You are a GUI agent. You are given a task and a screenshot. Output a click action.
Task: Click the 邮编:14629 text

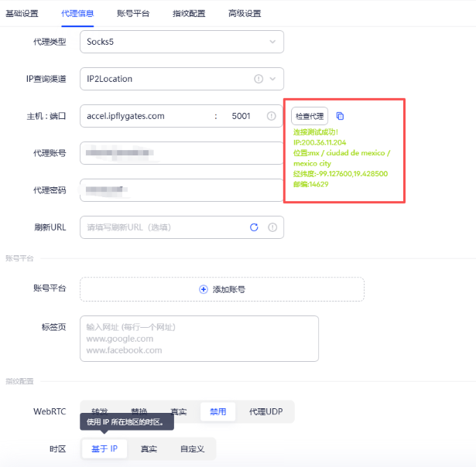311,184
